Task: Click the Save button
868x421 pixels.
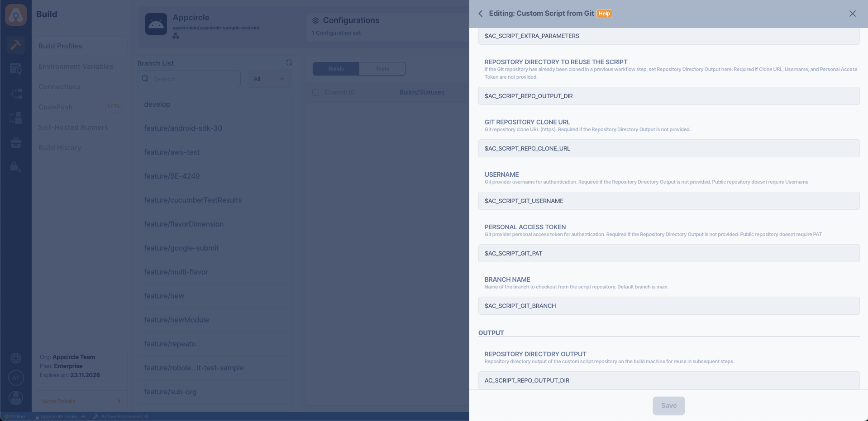Action: click(668, 406)
